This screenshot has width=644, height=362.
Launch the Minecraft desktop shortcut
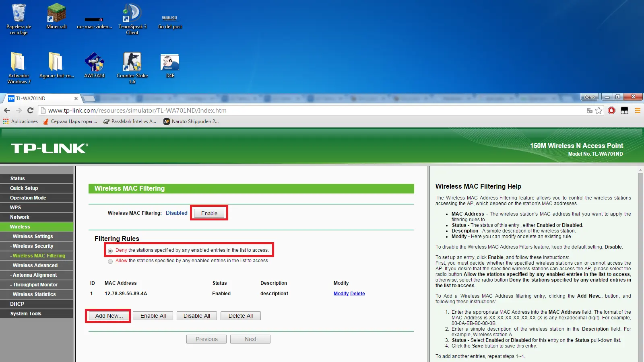[56, 16]
